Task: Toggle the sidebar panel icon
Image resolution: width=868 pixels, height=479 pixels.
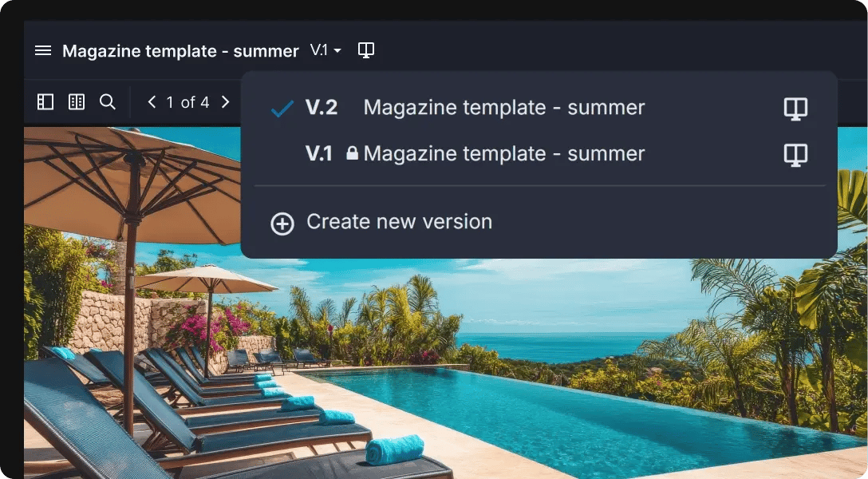Action: tap(45, 102)
